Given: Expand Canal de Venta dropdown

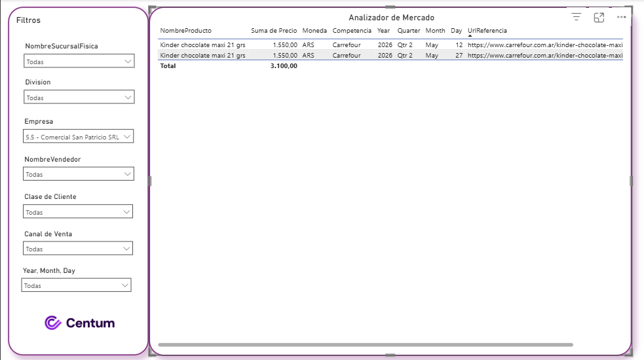Looking at the screenshot, I should point(77,248).
